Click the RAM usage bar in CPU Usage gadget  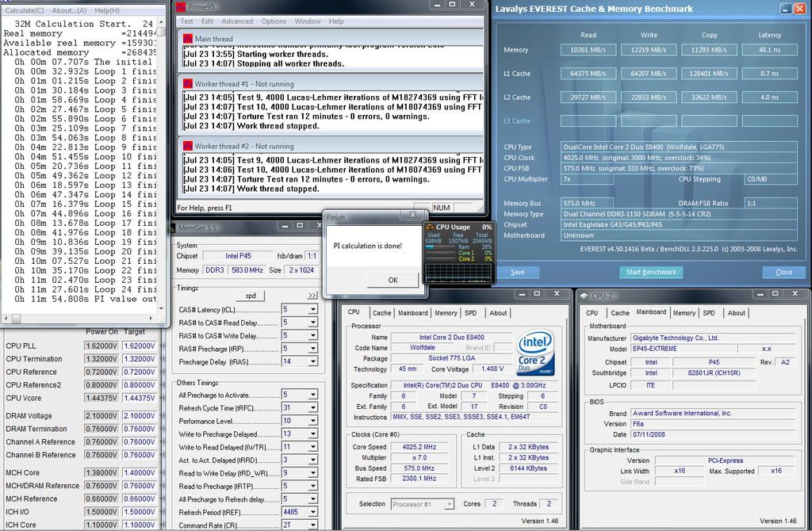click(440, 247)
